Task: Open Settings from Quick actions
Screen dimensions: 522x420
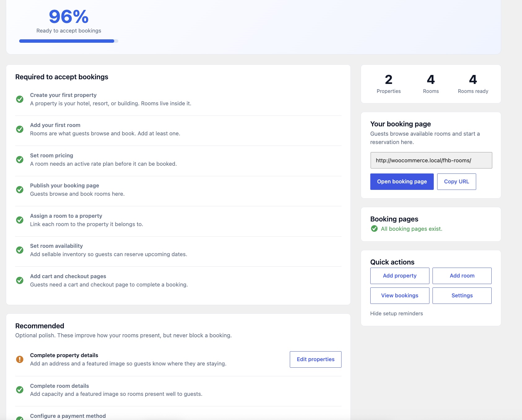Action: click(462, 295)
